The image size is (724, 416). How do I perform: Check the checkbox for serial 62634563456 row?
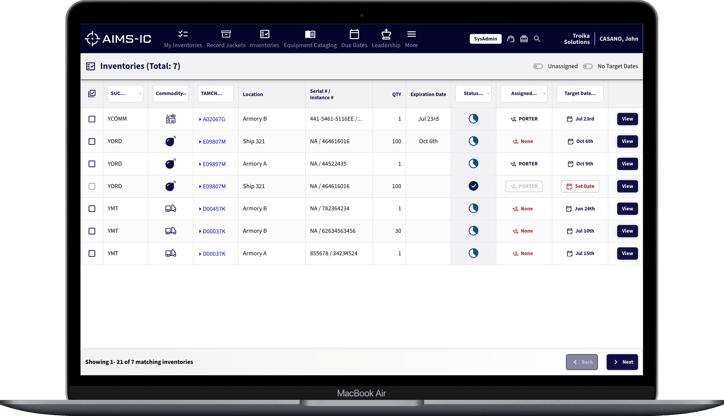[92, 231]
